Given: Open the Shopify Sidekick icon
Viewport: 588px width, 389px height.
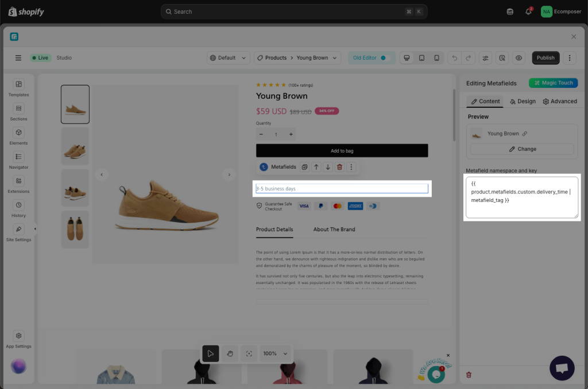Looking at the screenshot, I should pyautogui.click(x=510, y=11).
